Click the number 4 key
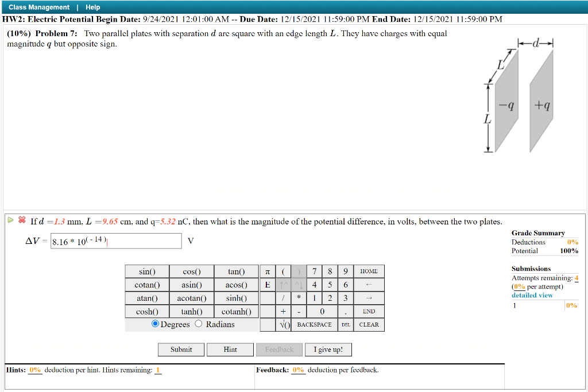 314,285
